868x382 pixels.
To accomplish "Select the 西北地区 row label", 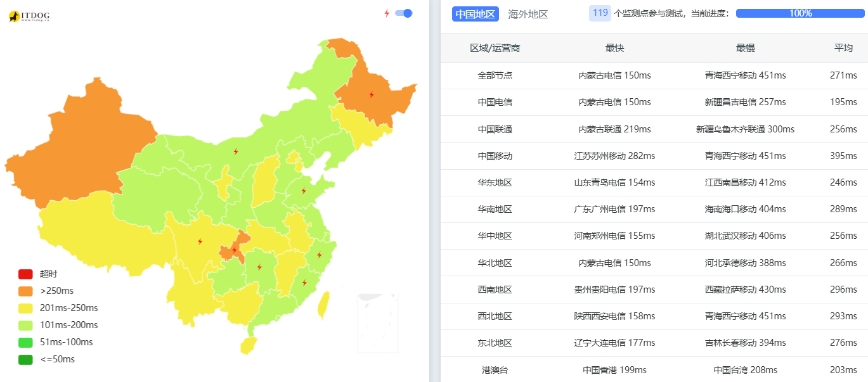I will [x=495, y=316].
